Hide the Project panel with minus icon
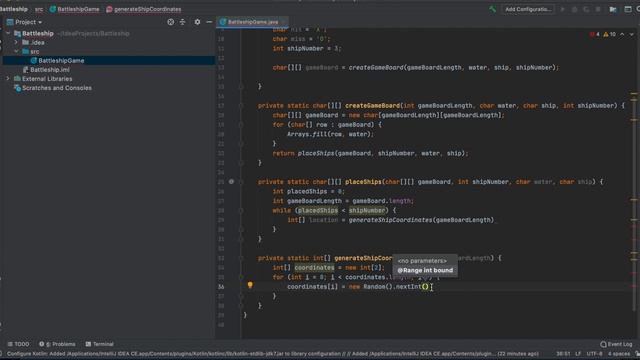The height and width of the screenshot is (360, 640). (209, 22)
